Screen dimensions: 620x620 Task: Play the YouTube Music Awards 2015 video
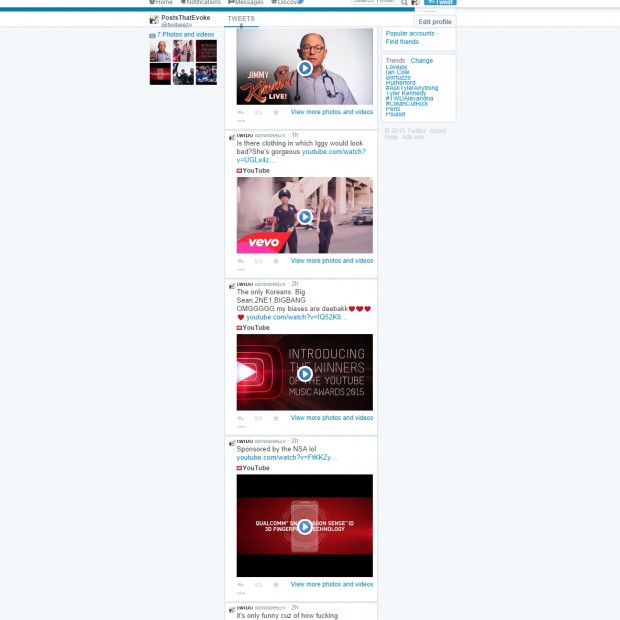pyautogui.click(x=304, y=374)
